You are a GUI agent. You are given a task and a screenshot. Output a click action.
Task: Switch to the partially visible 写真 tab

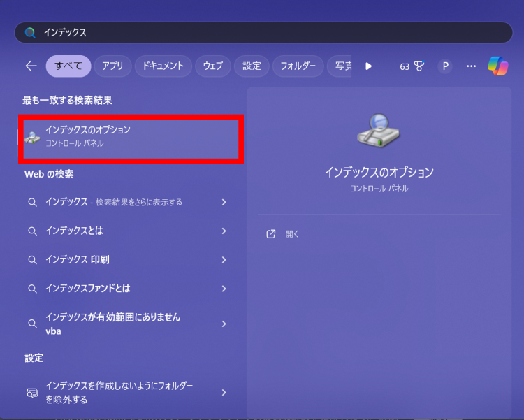(x=340, y=66)
